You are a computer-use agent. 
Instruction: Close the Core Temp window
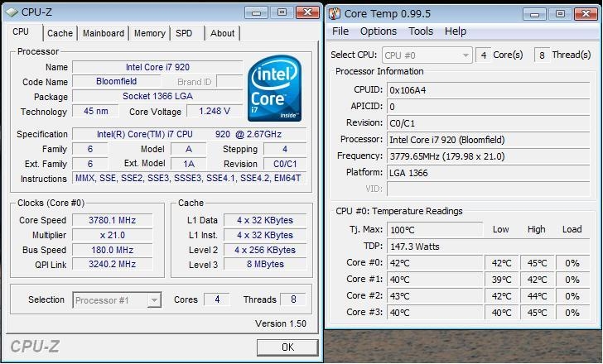586,14
